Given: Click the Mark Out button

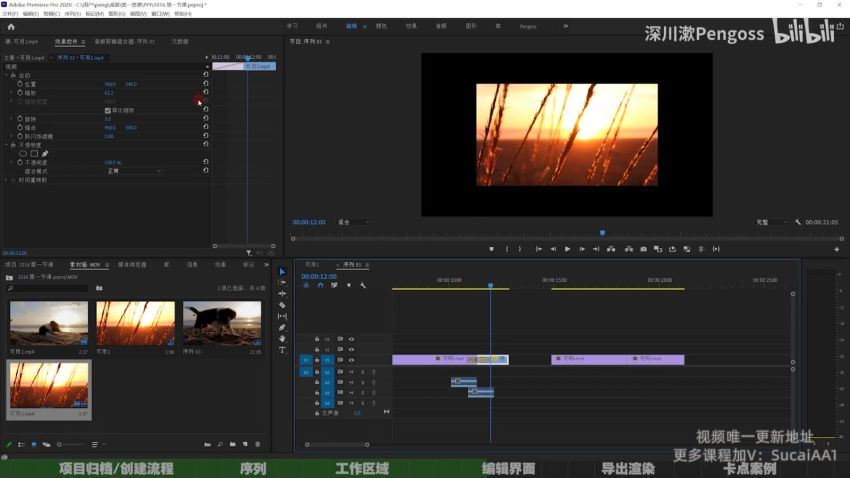Looking at the screenshot, I should pyautogui.click(x=520, y=249).
